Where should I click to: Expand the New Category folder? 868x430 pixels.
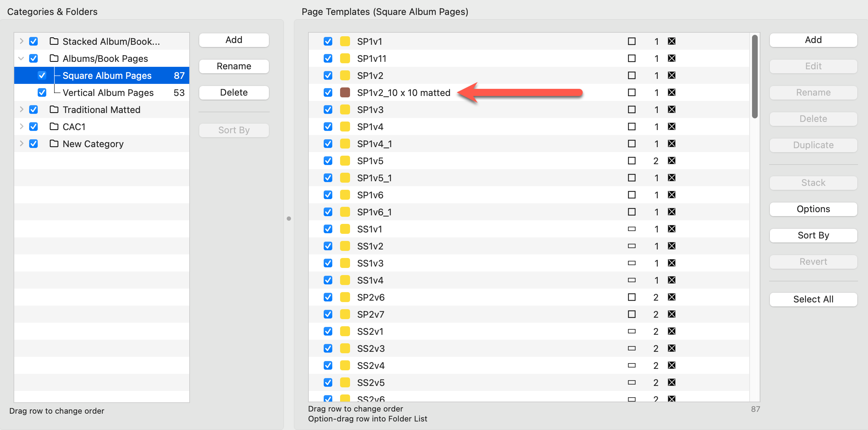(x=21, y=144)
